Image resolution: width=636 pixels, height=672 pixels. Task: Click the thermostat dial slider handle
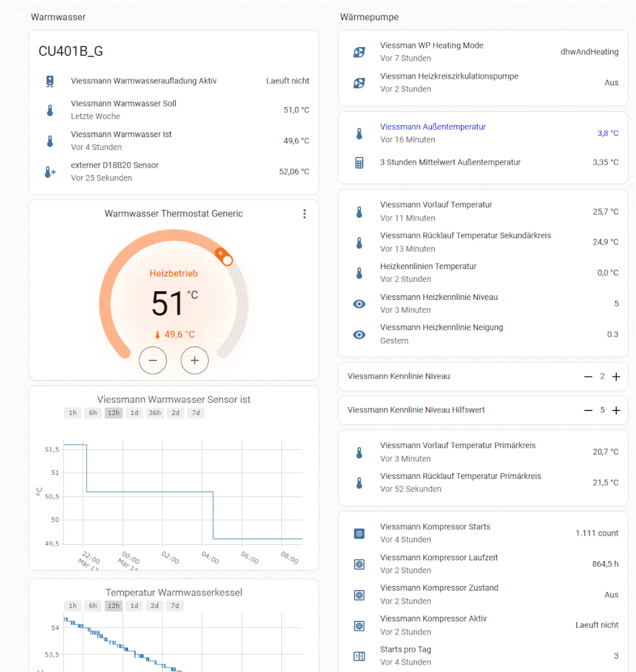[227, 260]
